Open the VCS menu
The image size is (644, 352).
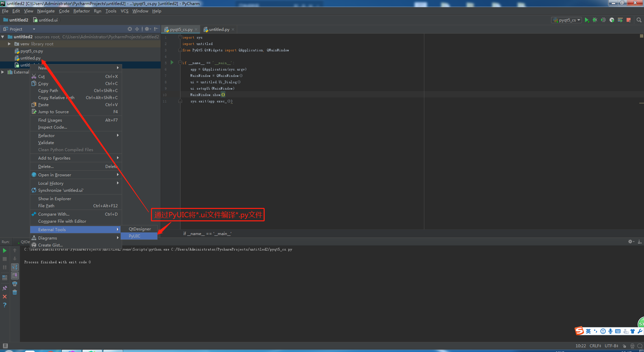(124, 11)
